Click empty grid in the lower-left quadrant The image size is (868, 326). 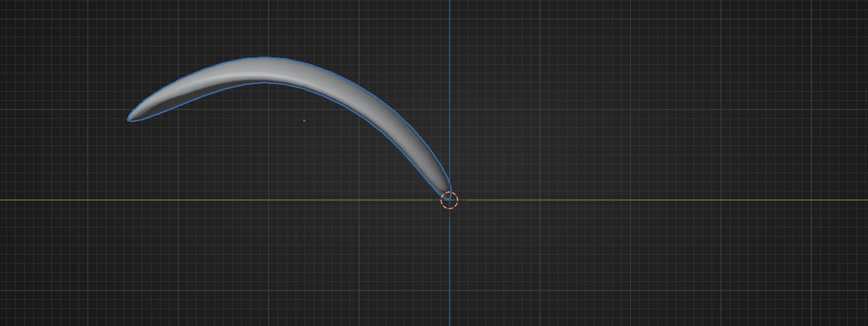[x=200, y=267]
